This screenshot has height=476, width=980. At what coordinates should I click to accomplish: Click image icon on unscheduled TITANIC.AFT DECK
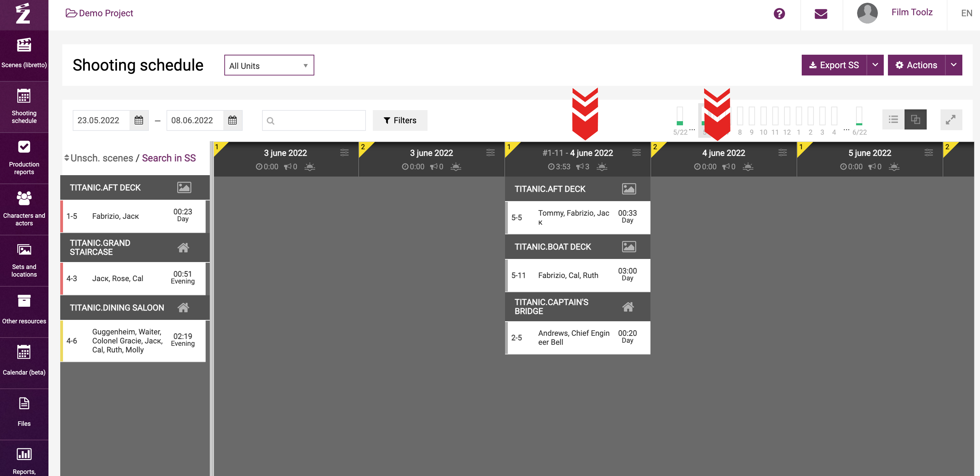pos(184,187)
